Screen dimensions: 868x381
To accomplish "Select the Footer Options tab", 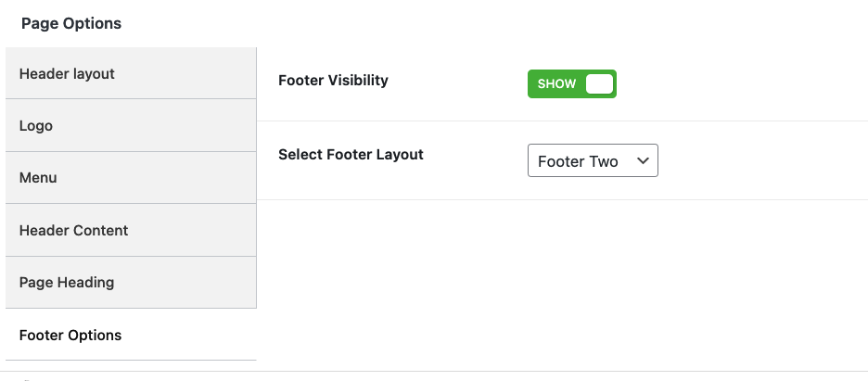I will pos(130,335).
